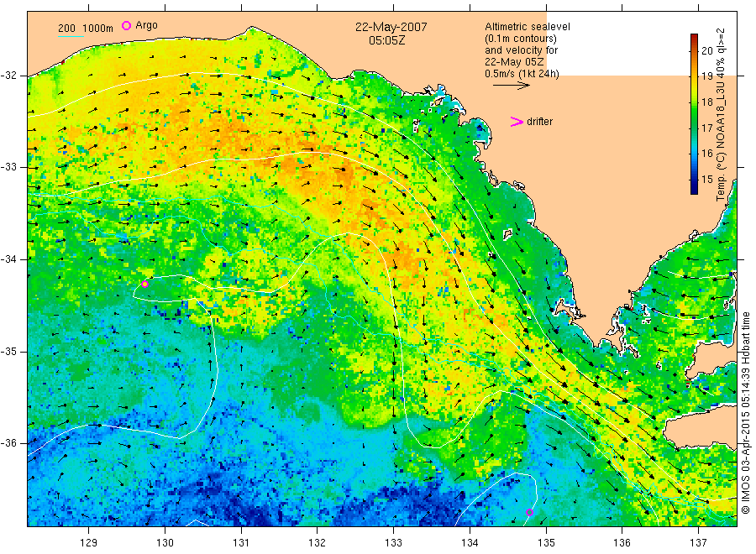
Task: Click the longitude label 132
Action: tap(318, 543)
